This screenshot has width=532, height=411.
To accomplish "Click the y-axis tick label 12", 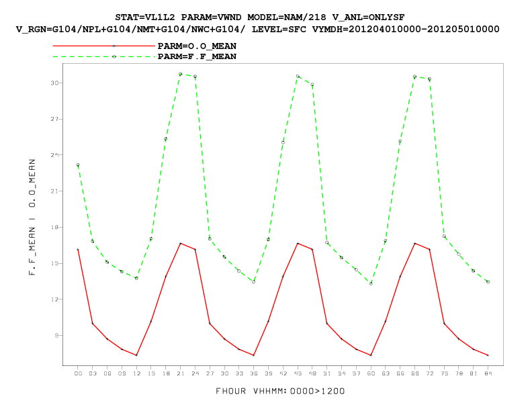I will click(54, 300).
